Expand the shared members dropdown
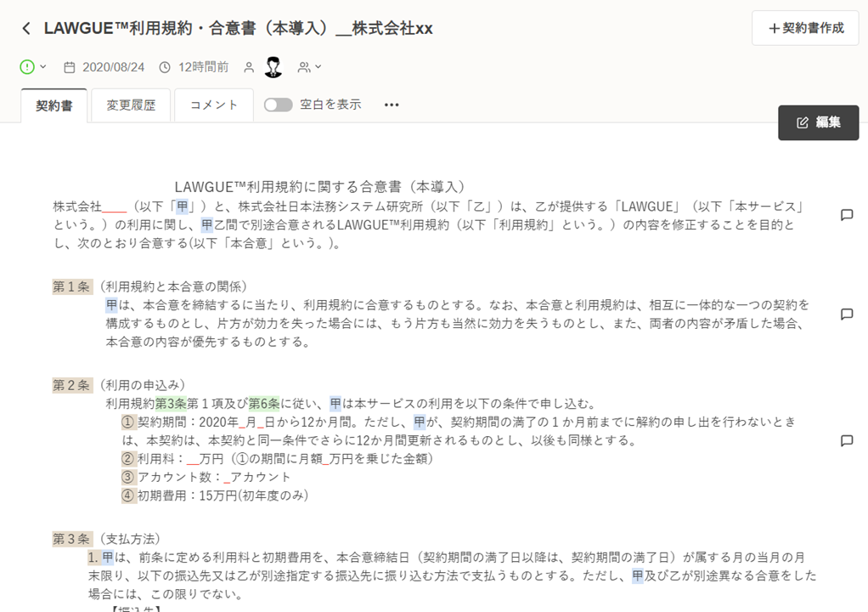The height and width of the screenshot is (612, 868). click(x=310, y=66)
